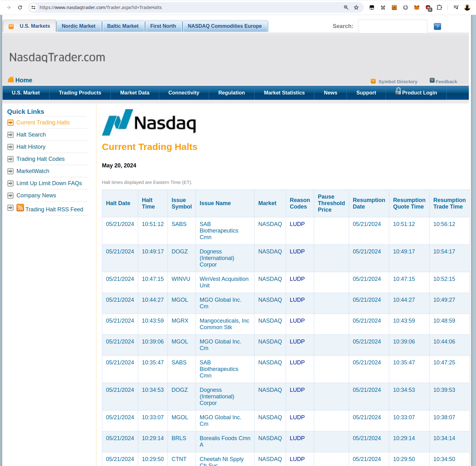Open the Market Data menu
The image size is (476, 466).
coord(135,93)
